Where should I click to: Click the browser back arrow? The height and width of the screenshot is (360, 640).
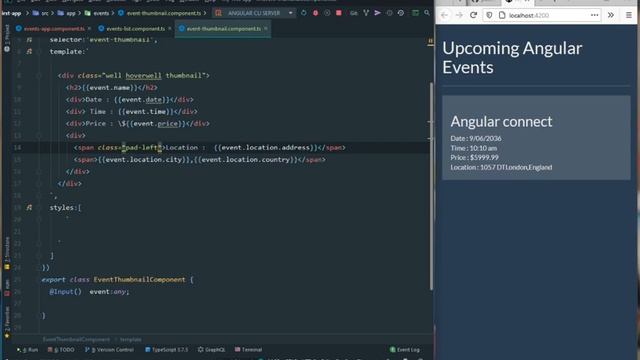[444, 15]
